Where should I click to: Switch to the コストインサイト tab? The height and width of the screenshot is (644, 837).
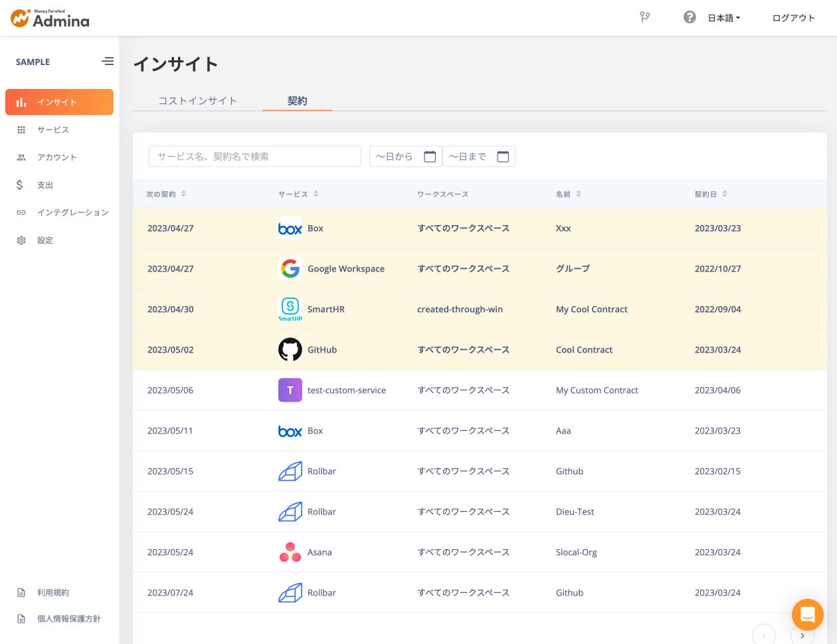point(197,101)
